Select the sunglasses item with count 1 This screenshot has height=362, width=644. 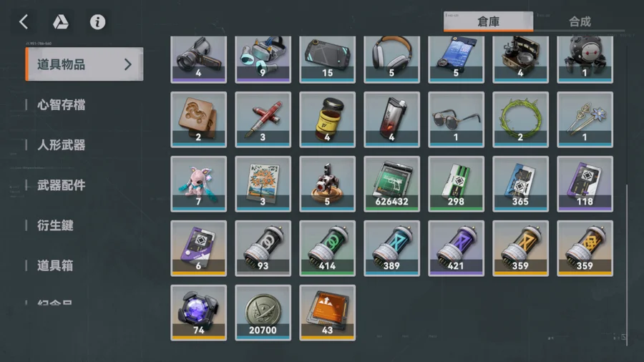pos(456,119)
